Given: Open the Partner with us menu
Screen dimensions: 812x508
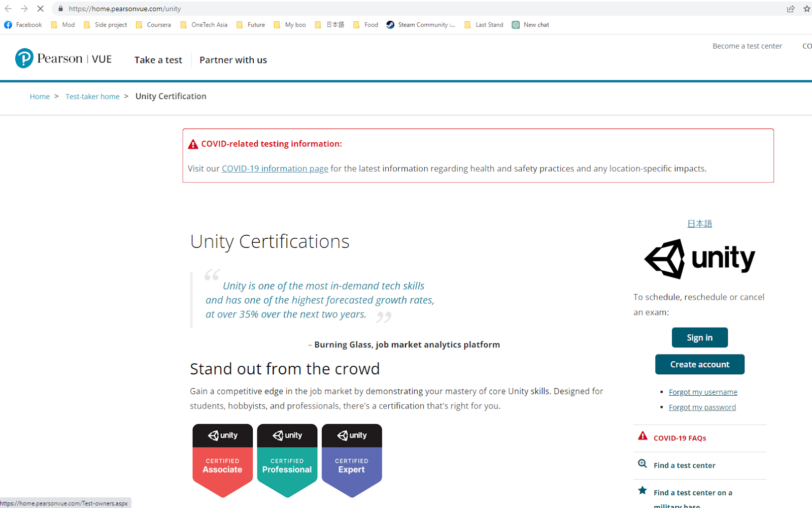Looking at the screenshot, I should tap(233, 60).
